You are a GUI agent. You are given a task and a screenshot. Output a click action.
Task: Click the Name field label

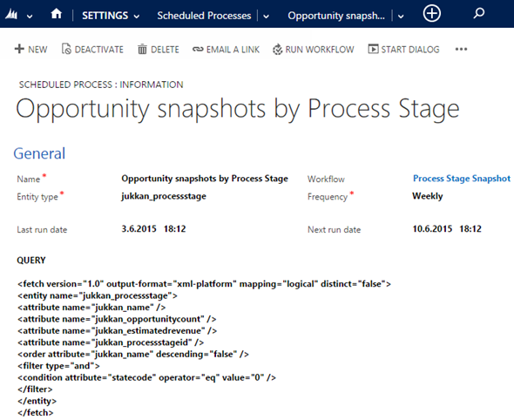(x=29, y=179)
